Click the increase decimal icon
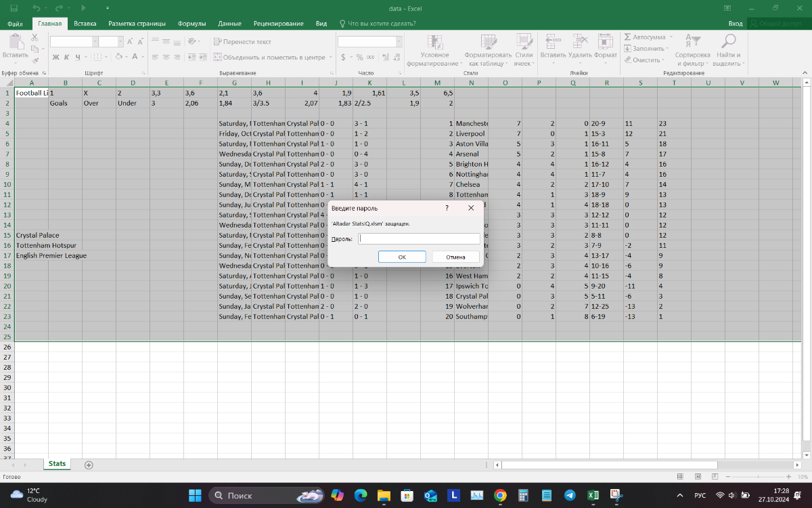Image resolution: width=812 pixels, height=508 pixels. pos(385,57)
